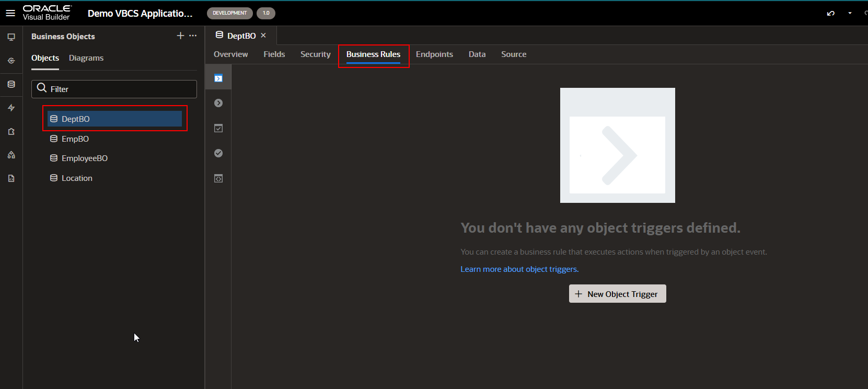Open the Fields tab

point(274,54)
